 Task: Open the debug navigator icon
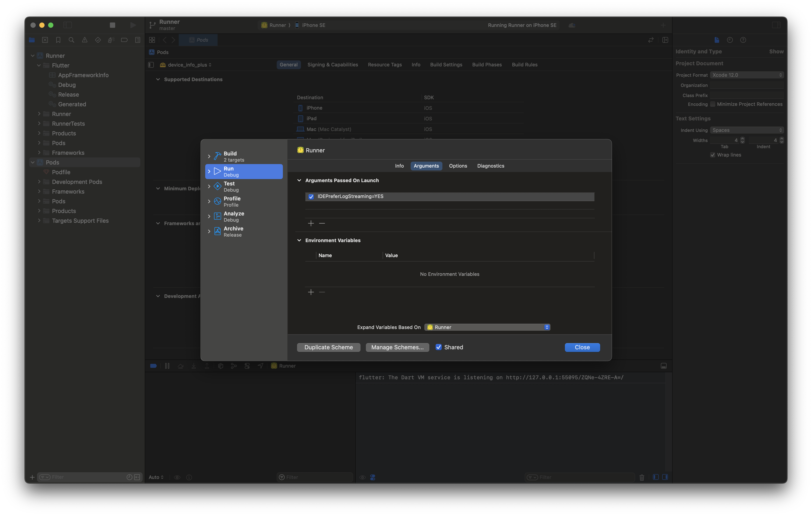click(111, 40)
